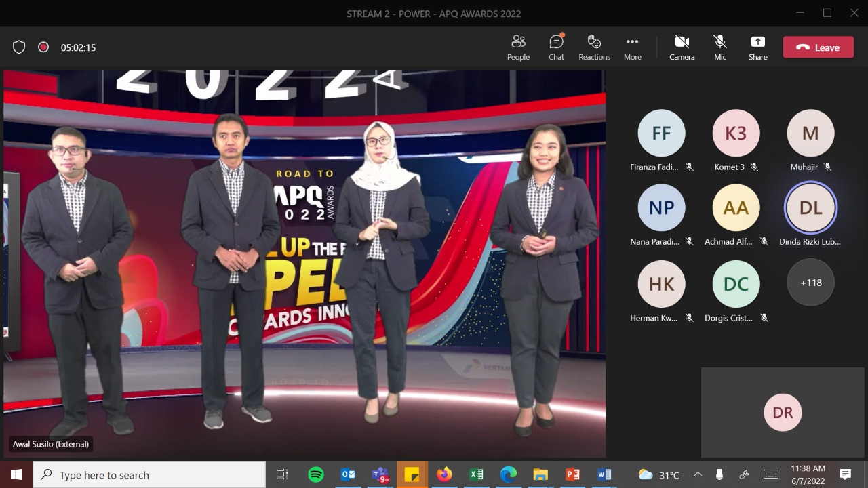This screenshot has height=488, width=868.
Task: Select participant avatar FF
Action: pos(661,133)
